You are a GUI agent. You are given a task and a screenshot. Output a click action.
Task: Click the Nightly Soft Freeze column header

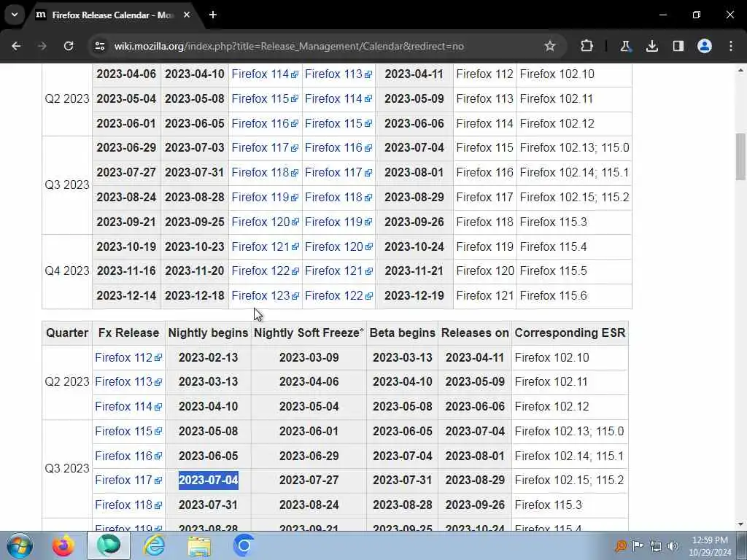coord(309,332)
